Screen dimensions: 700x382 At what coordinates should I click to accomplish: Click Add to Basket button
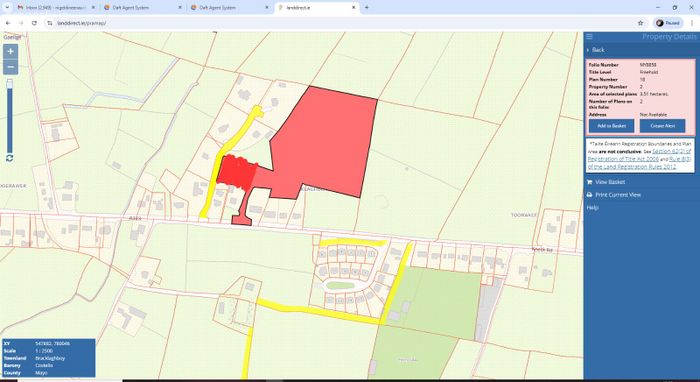pyautogui.click(x=611, y=126)
